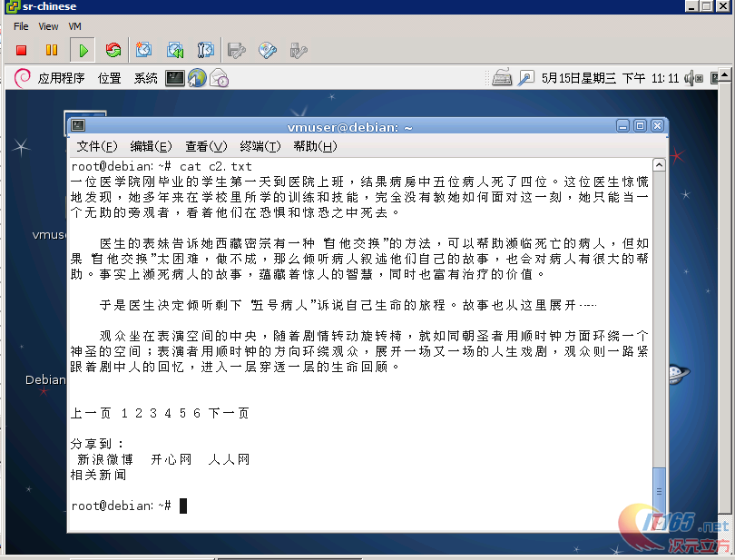735x560 pixels.
Task: Click the text '下一页' in terminal
Action: 229,413
